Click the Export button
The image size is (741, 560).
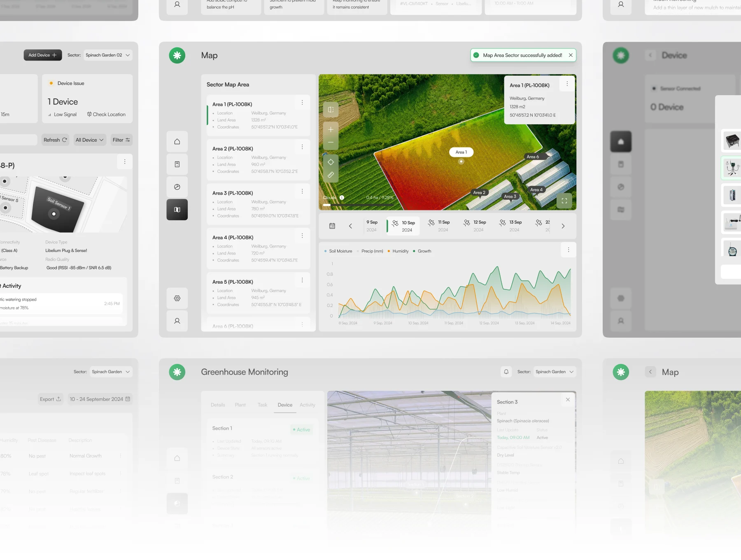(50, 399)
